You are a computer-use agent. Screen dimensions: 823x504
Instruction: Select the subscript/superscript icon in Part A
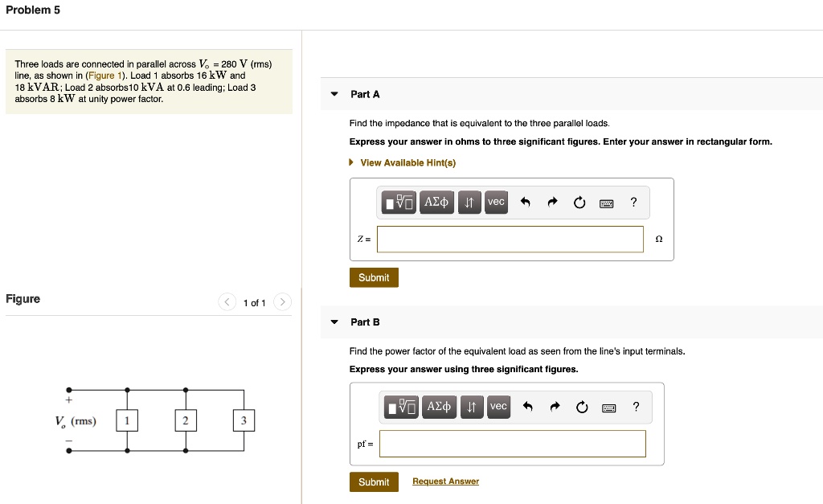pos(469,202)
